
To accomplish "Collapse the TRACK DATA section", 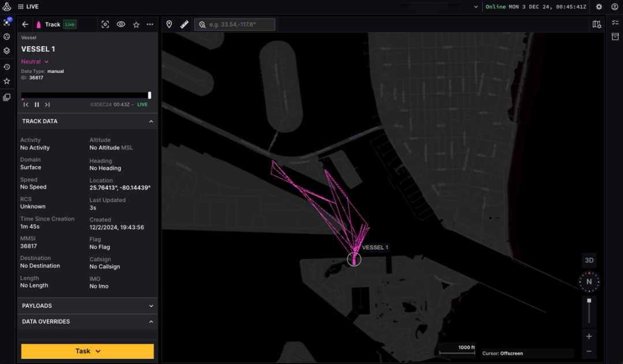I will [151, 121].
